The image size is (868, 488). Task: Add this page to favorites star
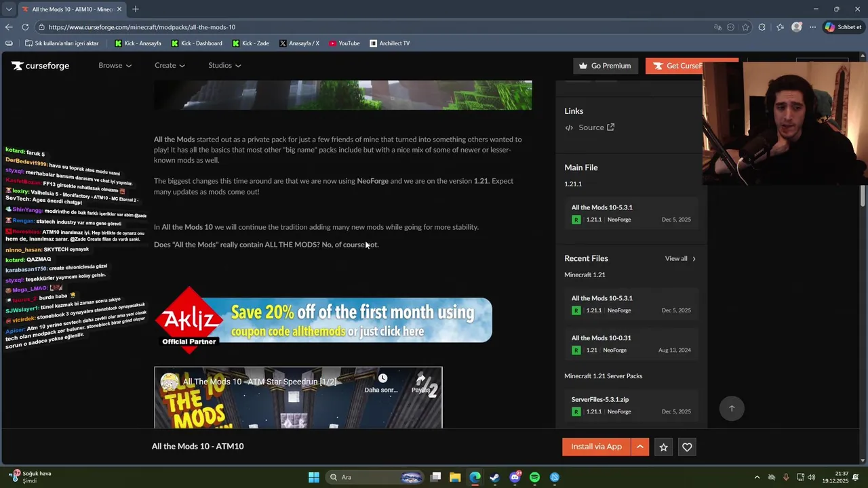point(745,27)
